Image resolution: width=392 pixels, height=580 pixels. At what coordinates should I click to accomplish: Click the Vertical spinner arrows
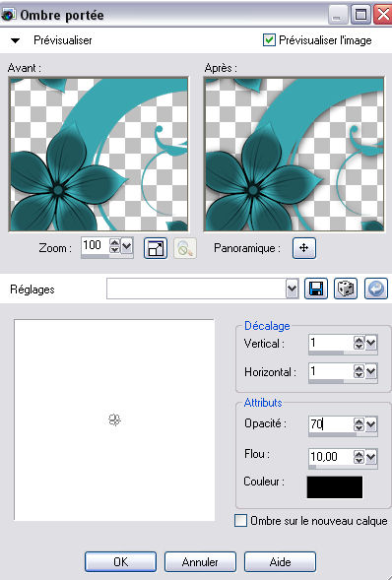[359, 343]
